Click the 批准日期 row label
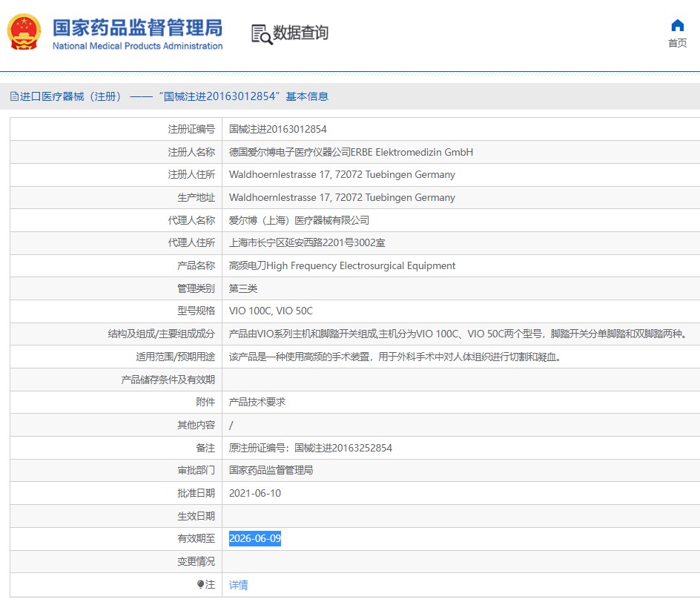 coord(196,493)
